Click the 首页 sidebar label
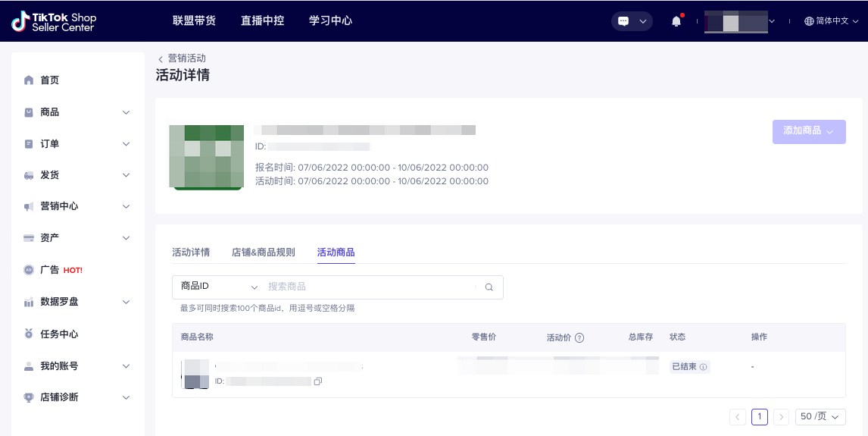Image resolution: width=868 pixels, height=436 pixels. pos(50,80)
